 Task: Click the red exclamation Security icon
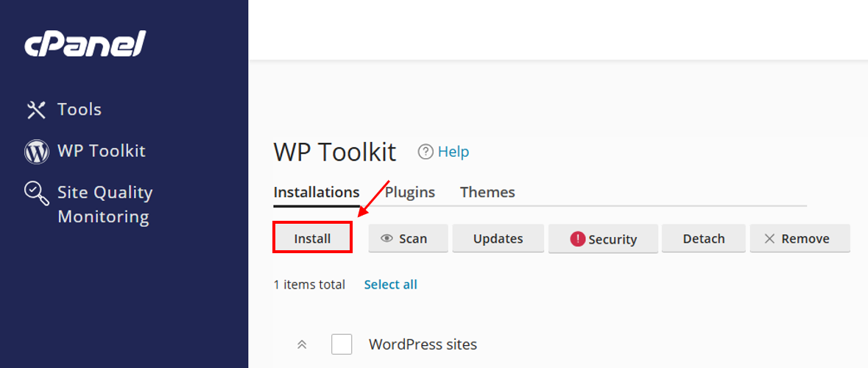click(x=577, y=239)
